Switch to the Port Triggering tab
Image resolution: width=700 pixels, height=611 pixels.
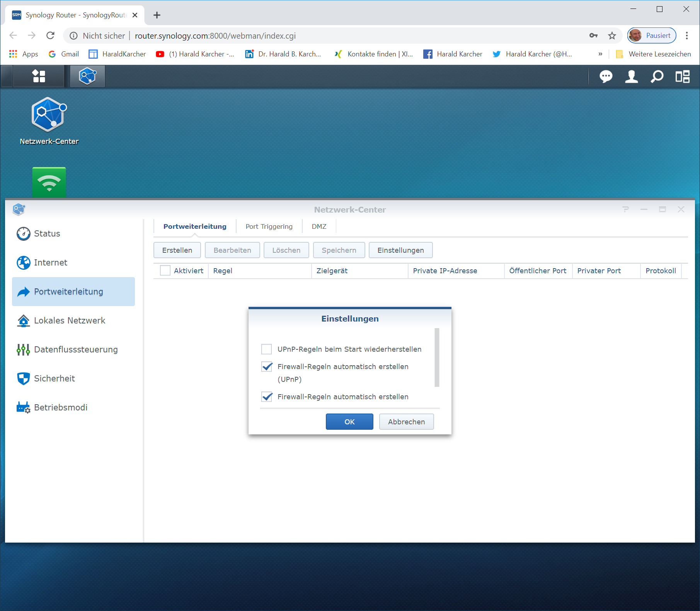269,226
